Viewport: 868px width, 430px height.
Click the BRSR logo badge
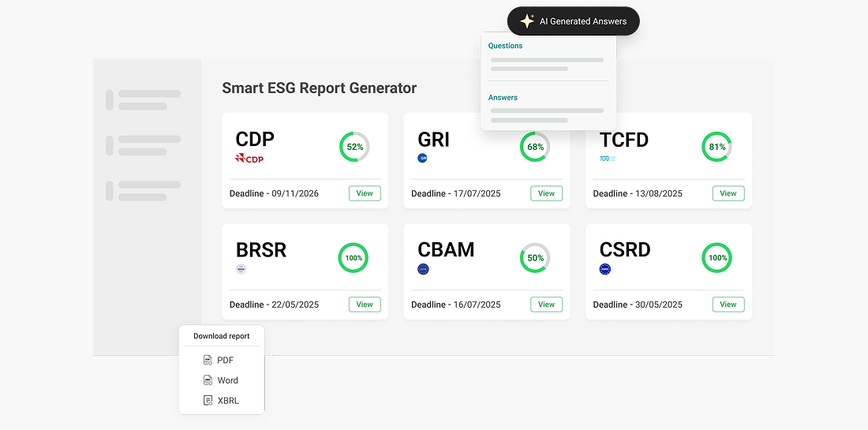[x=241, y=269]
